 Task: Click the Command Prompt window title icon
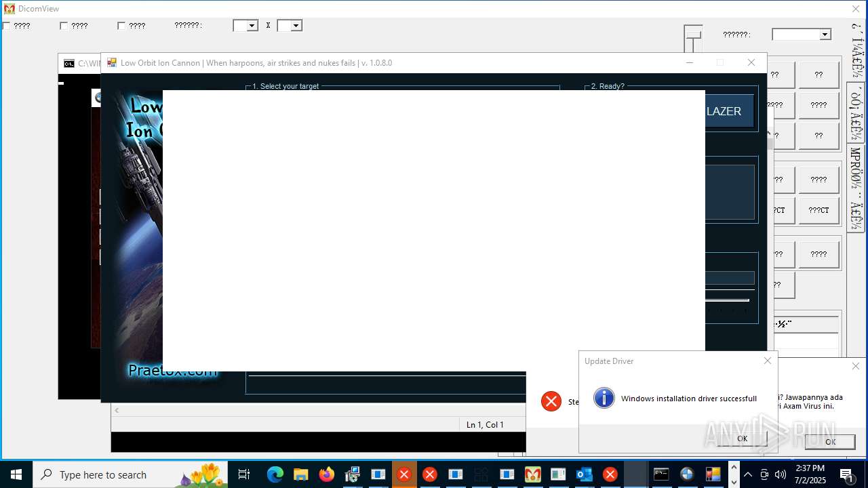click(69, 64)
